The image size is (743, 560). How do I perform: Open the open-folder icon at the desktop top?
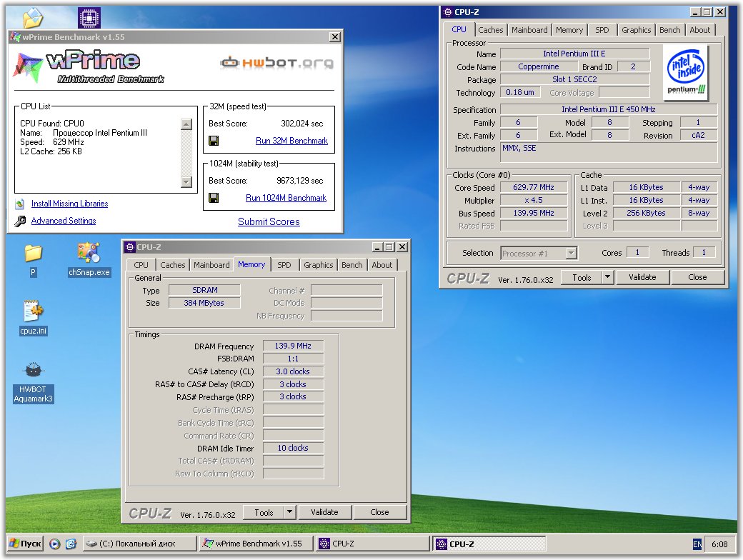33,18
